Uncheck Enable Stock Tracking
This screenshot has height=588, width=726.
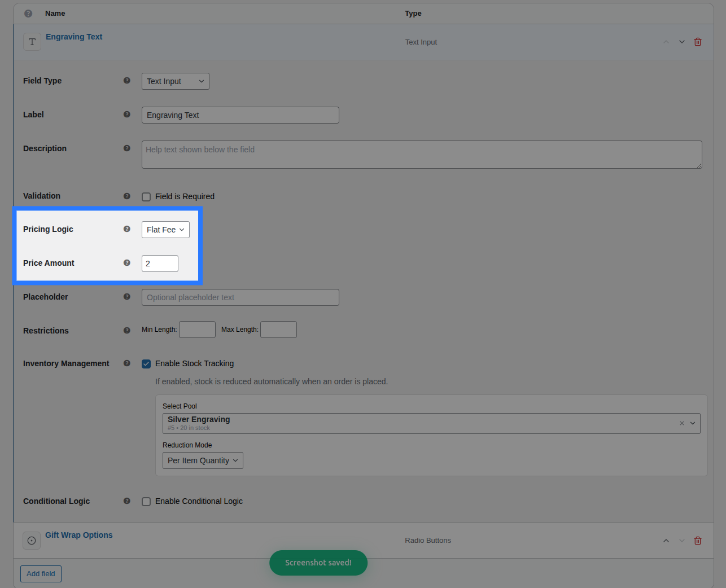pos(146,364)
